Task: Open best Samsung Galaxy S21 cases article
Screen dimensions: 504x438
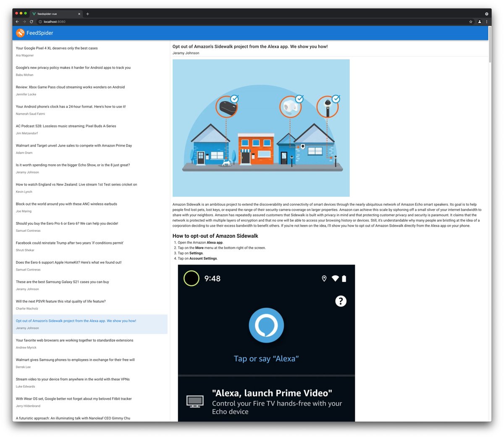Action: point(90,285)
